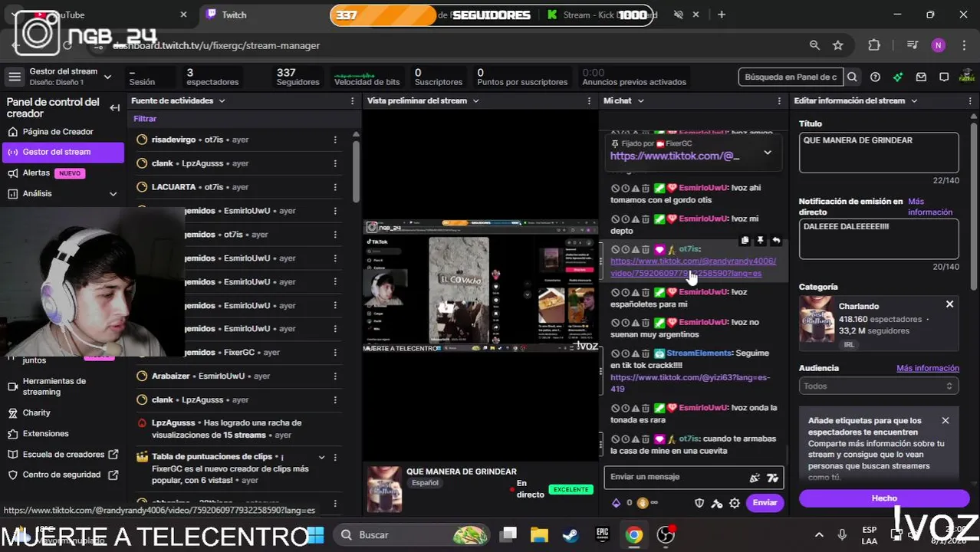Open Centro de seguridad in the sidebar
Viewport: 980px width, 552px height.
tap(61, 475)
